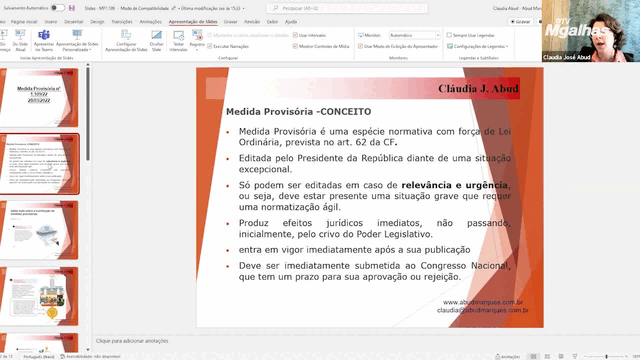Switch to Slide Sorter view icon
The width and height of the screenshot is (640, 360).
click(x=547, y=357)
